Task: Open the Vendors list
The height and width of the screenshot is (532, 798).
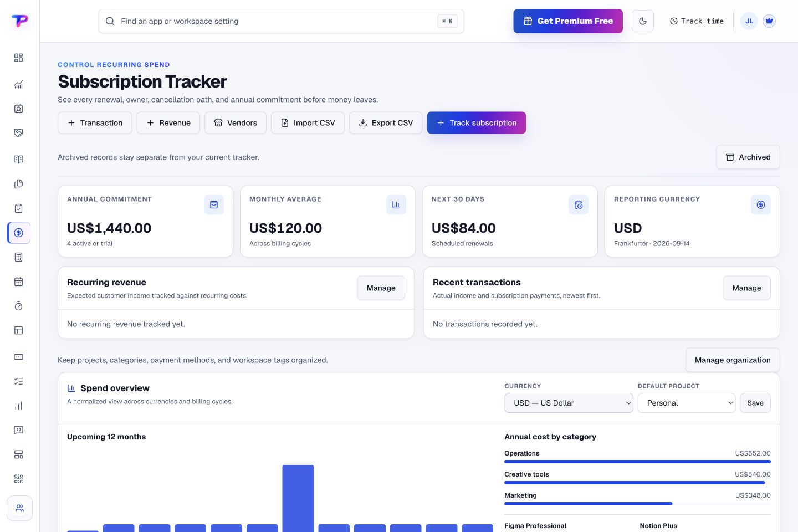Action: pos(236,123)
